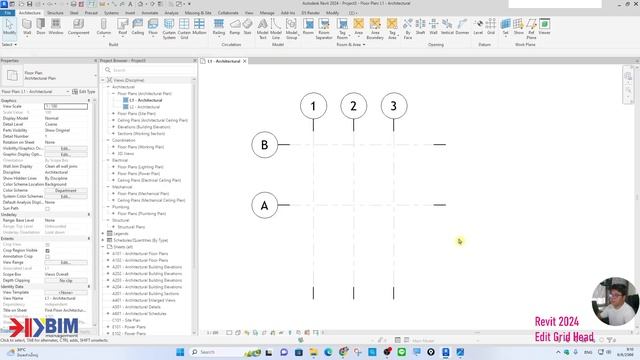Switch to the Structure ribbon tab

coord(55,13)
